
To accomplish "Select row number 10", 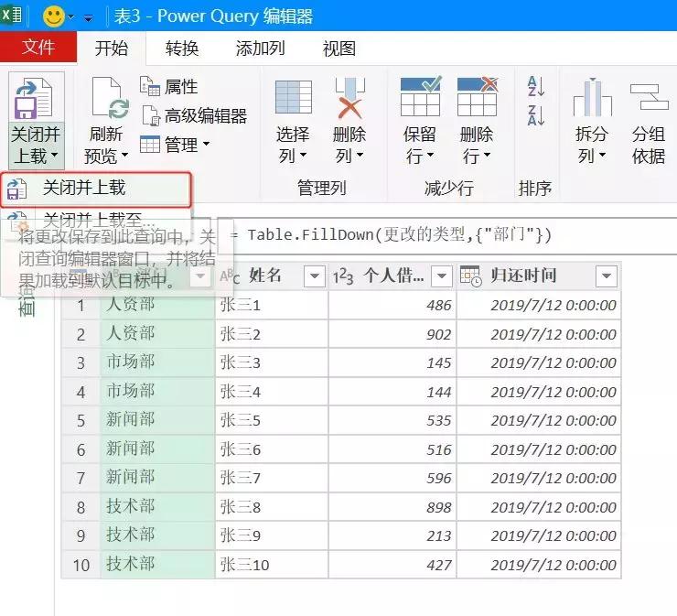I will 81,565.
